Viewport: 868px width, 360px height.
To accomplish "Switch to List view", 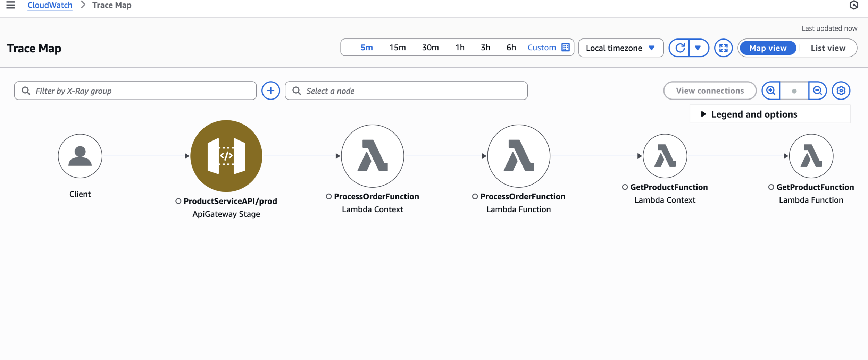I will pos(828,48).
